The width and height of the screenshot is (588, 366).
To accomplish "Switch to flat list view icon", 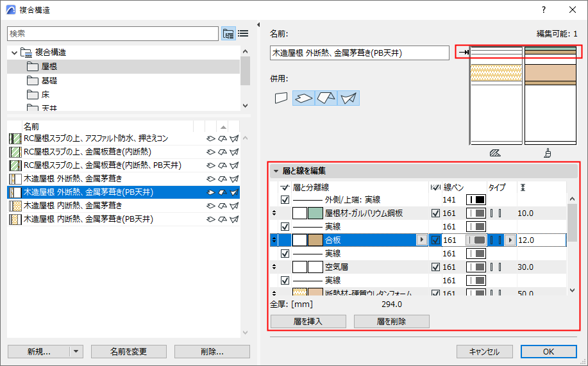I will pyautogui.click(x=243, y=34).
